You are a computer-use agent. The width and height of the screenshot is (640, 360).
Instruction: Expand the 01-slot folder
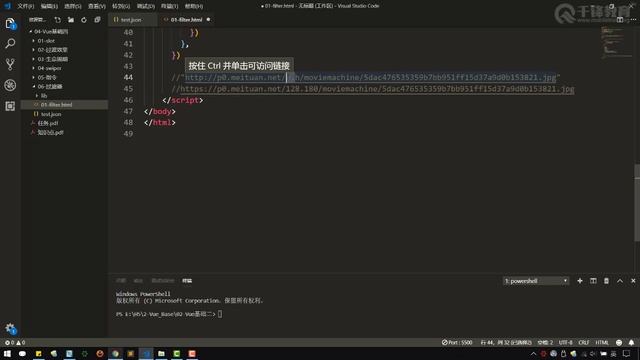point(46,41)
